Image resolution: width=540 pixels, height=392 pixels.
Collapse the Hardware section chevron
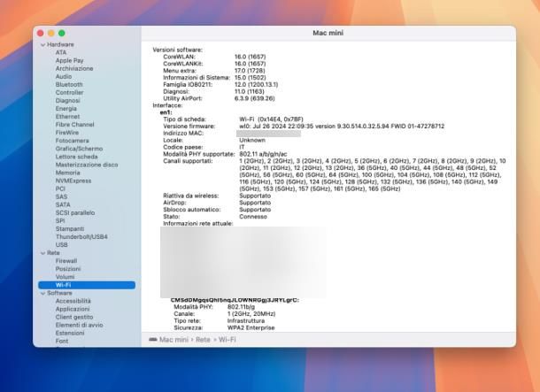click(x=43, y=45)
